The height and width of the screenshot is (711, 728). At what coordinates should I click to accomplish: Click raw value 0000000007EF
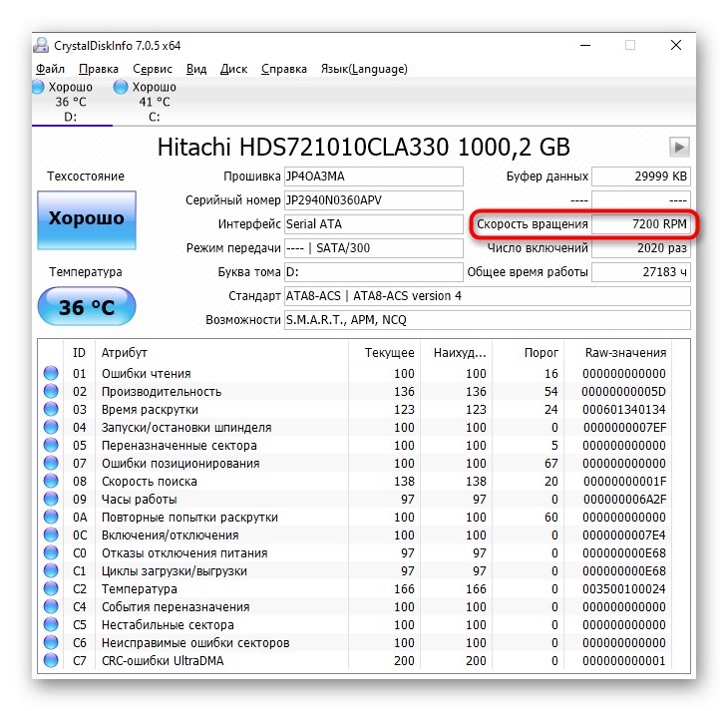pos(624,427)
